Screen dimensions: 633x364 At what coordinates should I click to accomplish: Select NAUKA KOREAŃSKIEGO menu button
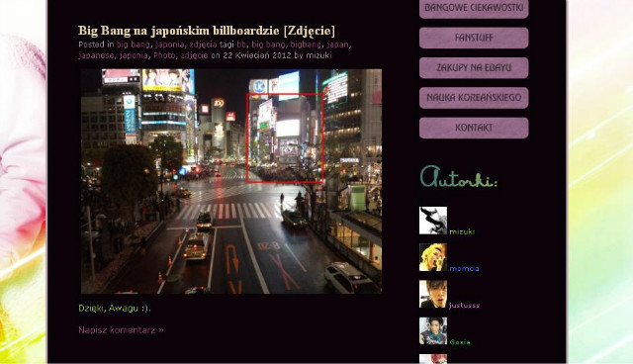point(474,98)
